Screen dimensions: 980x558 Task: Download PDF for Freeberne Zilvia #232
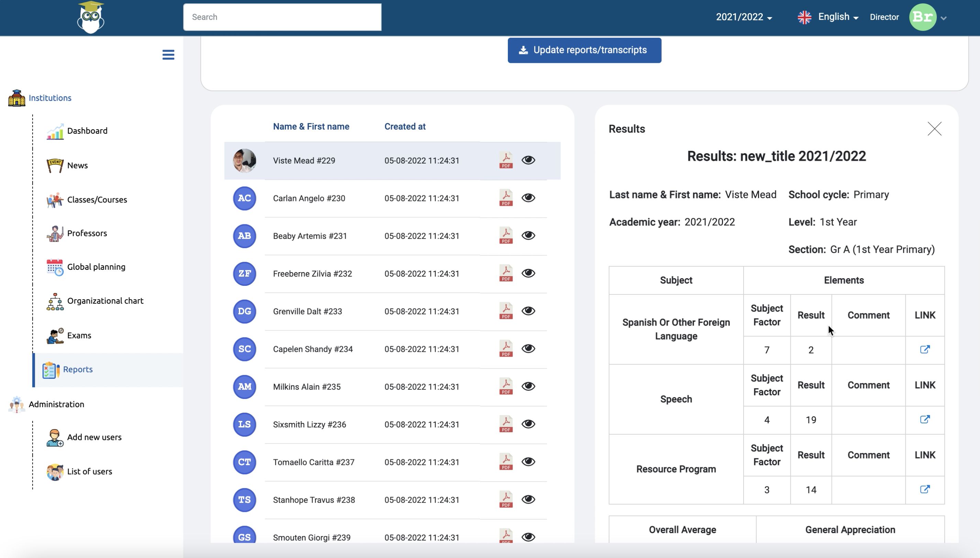[x=505, y=273]
